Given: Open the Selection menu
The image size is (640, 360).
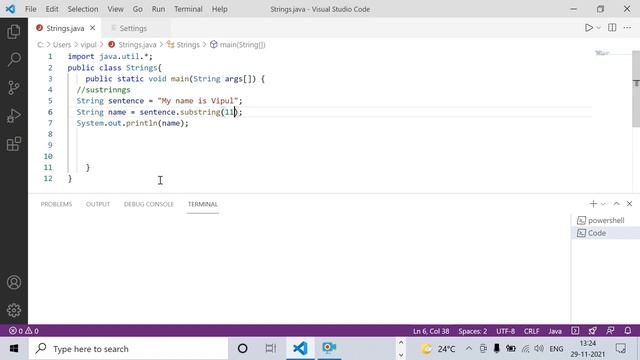Looking at the screenshot, I should tap(83, 9).
